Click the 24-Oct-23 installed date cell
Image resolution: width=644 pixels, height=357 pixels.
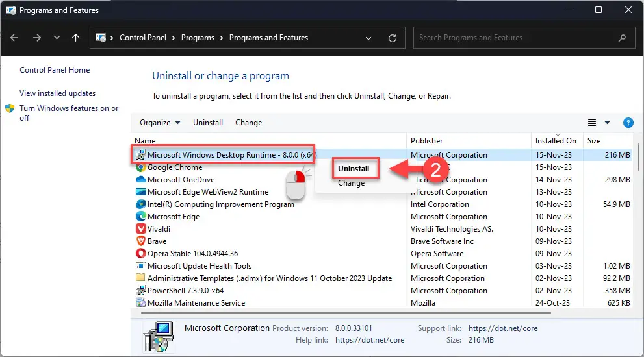point(553,303)
